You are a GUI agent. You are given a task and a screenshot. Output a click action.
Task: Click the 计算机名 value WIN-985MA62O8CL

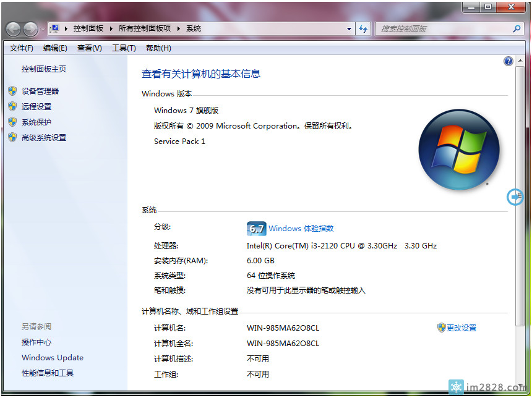click(283, 328)
